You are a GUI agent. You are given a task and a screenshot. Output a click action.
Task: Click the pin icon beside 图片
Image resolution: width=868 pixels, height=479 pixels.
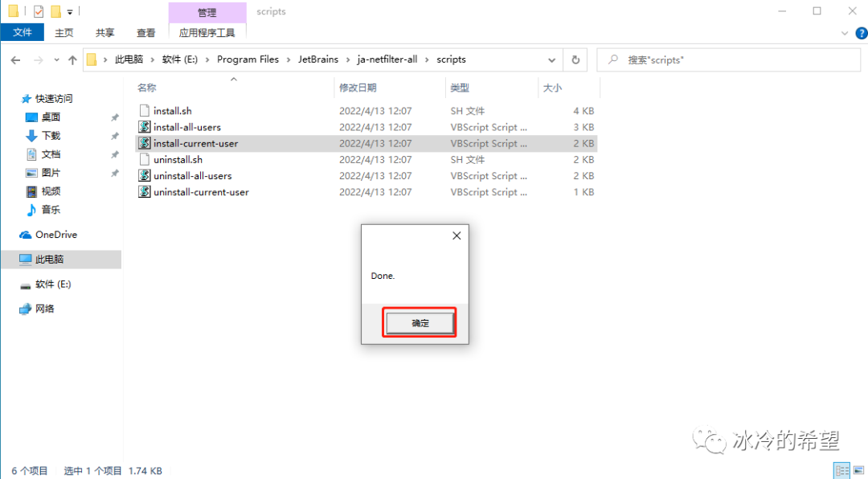115,173
